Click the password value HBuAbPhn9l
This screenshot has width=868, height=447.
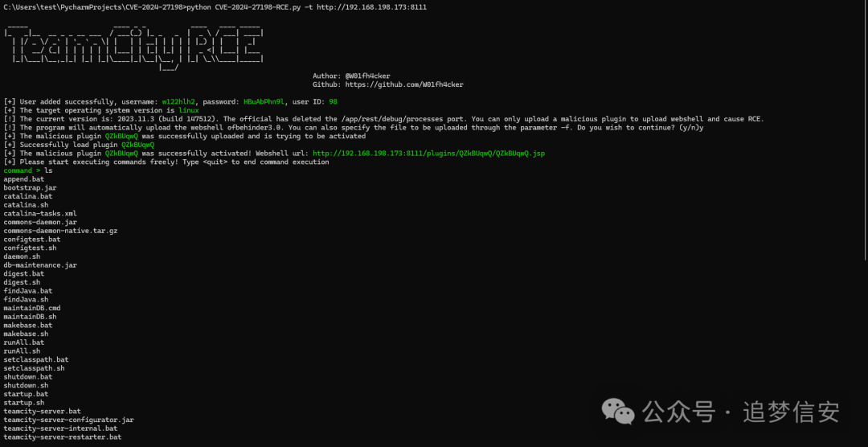tap(264, 102)
